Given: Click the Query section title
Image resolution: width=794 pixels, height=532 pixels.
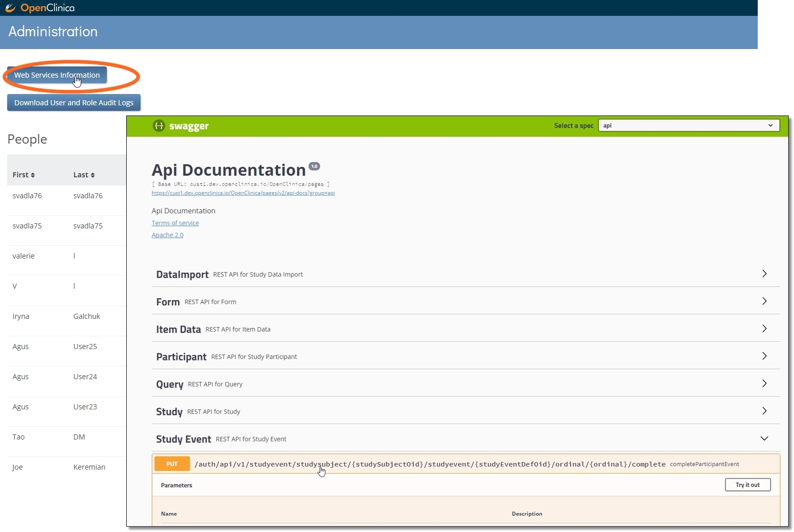Looking at the screenshot, I should (170, 385).
